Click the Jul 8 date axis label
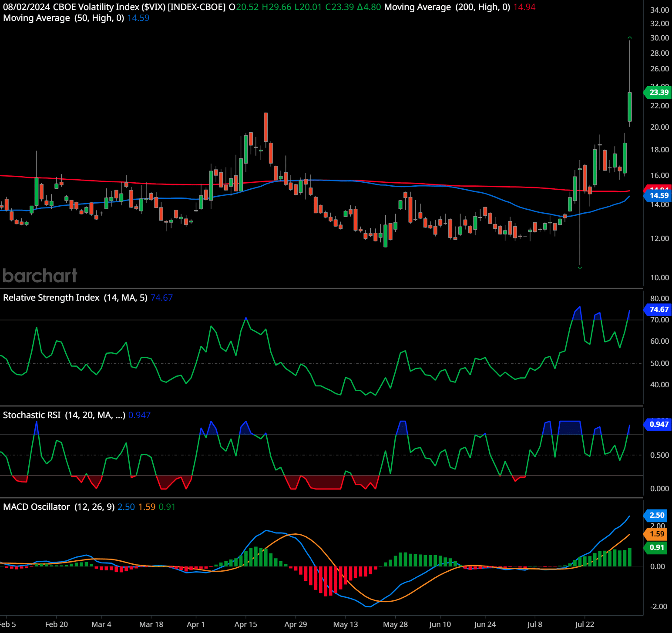 click(535, 624)
